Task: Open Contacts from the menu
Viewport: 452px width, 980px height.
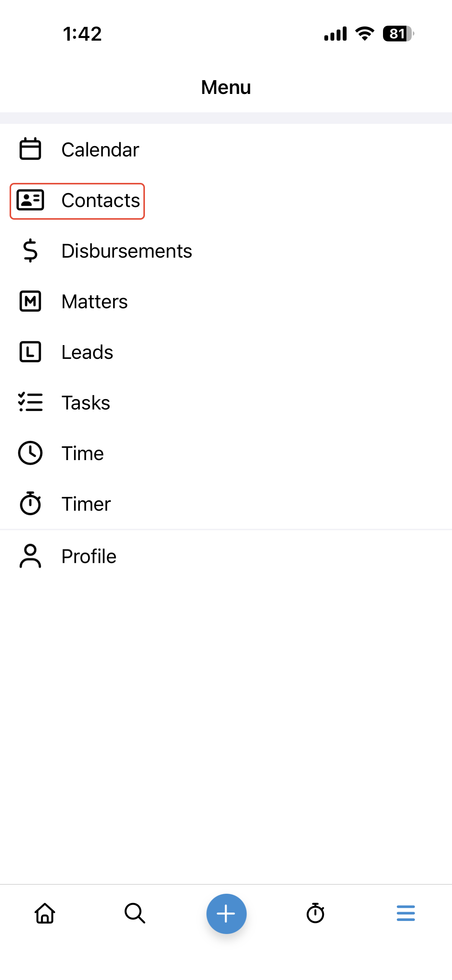Action: click(x=101, y=201)
